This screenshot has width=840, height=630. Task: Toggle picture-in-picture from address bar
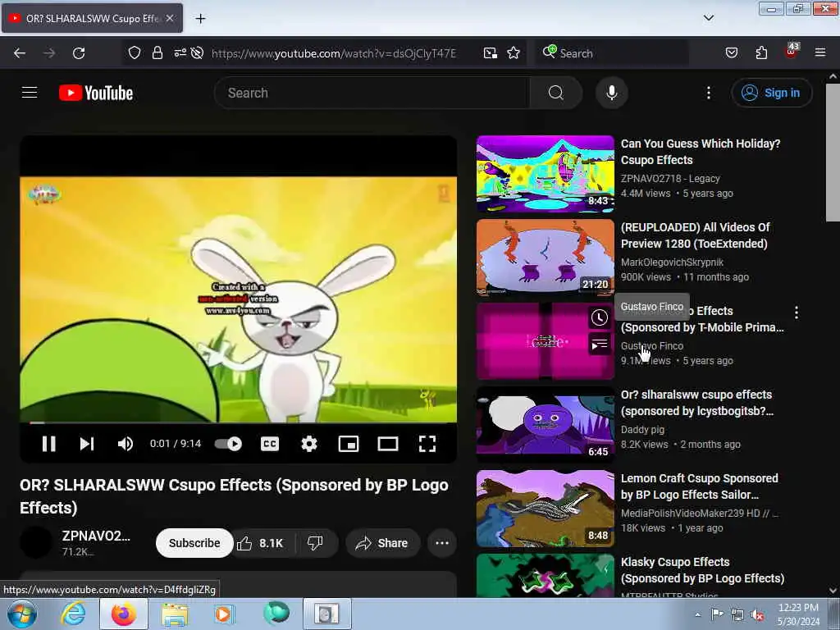[x=491, y=53]
